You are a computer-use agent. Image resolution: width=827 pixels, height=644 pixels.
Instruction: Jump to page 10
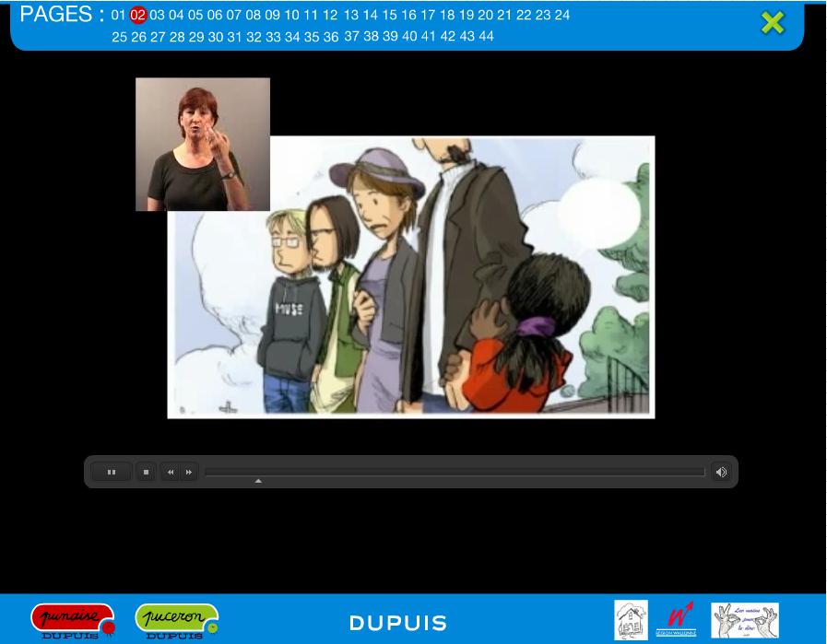pyautogui.click(x=291, y=15)
